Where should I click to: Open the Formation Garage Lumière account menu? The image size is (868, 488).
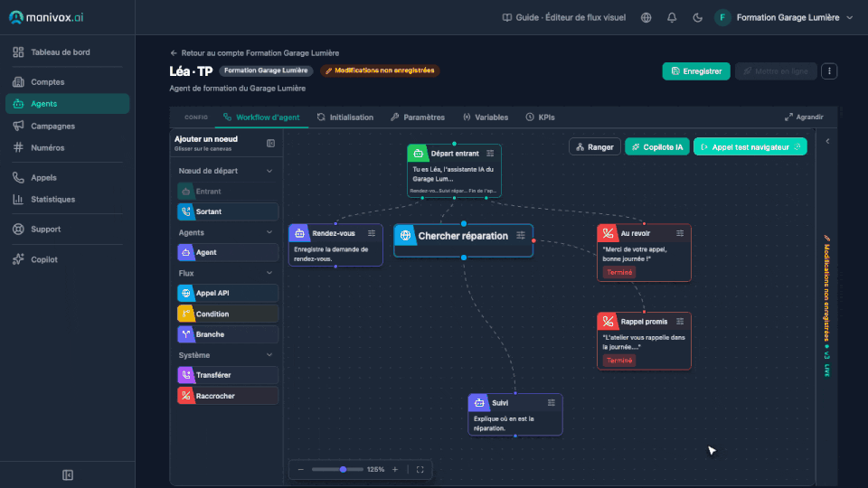click(x=783, y=18)
